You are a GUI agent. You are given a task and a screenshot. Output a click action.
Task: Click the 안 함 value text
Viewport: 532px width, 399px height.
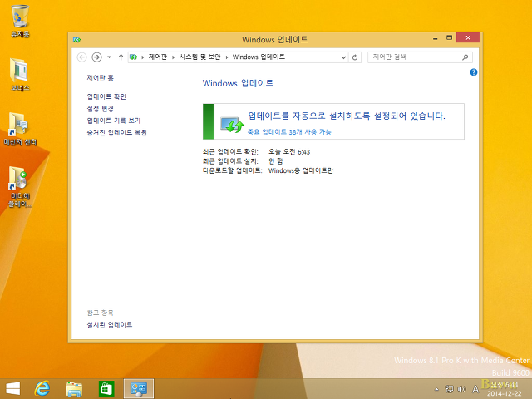pyautogui.click(x=275, y=161)
